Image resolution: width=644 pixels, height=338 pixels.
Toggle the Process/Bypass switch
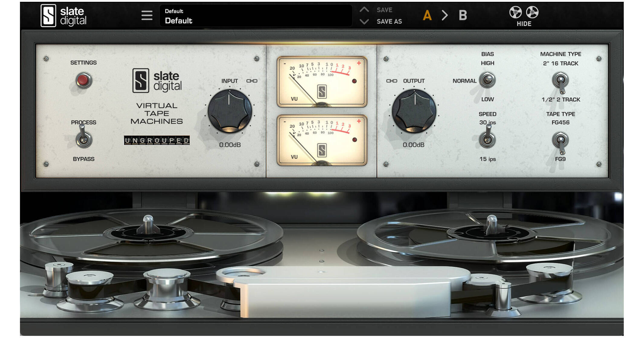(x=83, y=138)
